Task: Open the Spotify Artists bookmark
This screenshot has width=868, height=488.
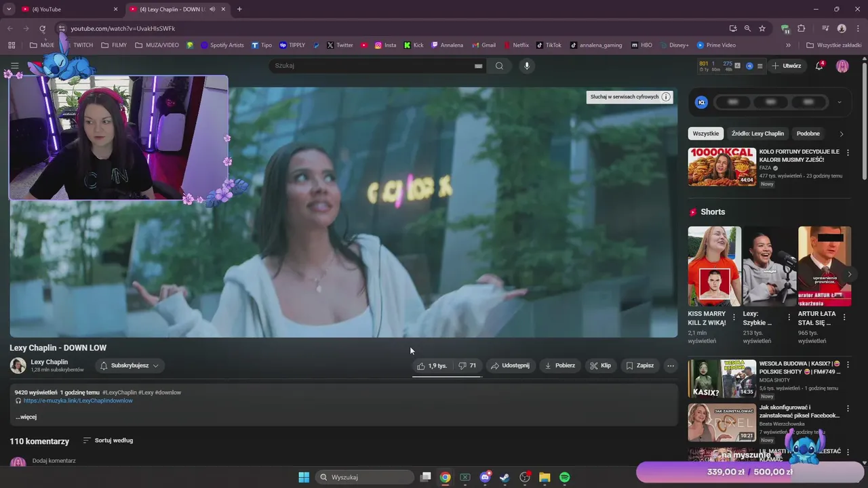Action: [x=222, y=45]
